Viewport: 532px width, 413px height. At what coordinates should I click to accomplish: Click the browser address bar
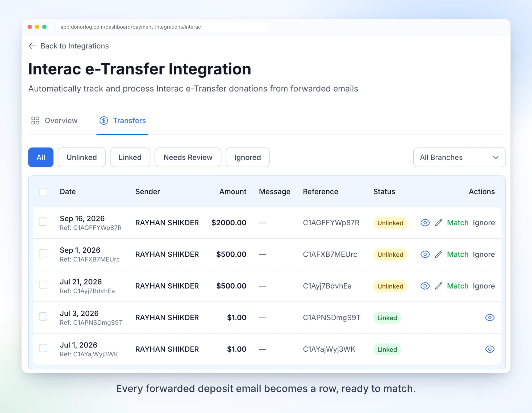point(162,27)
